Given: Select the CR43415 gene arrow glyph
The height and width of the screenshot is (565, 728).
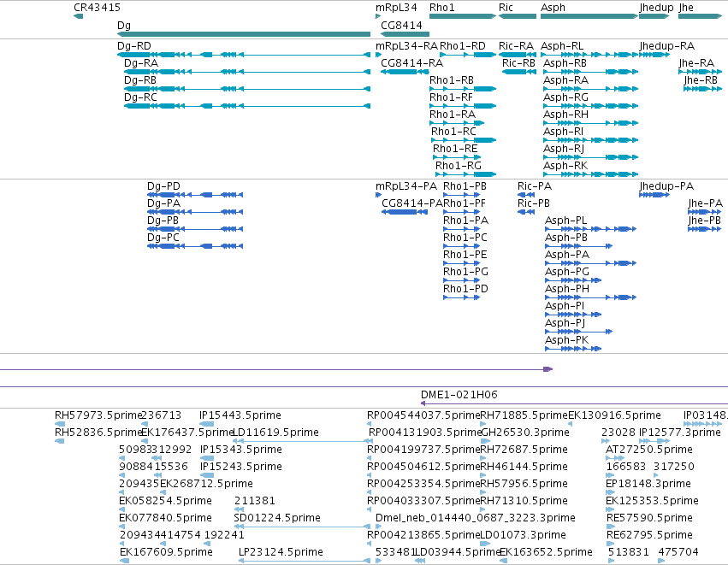Looking at the screenshot, I should point(78,16).
